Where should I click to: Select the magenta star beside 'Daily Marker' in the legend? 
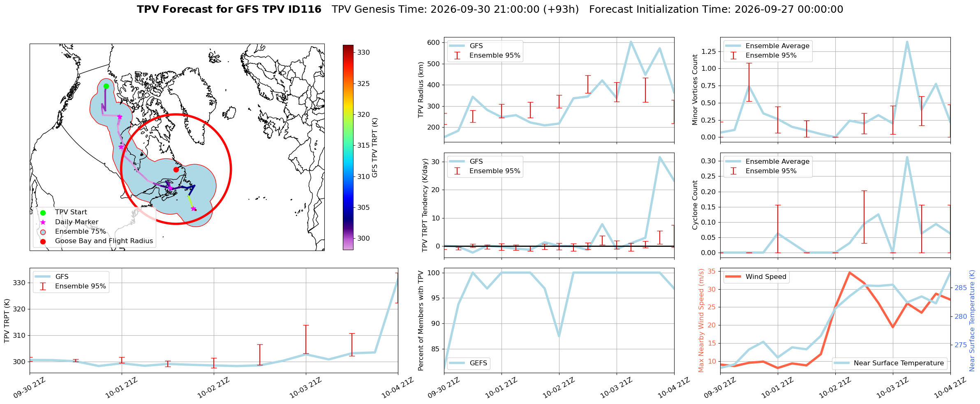coord(43,222)
